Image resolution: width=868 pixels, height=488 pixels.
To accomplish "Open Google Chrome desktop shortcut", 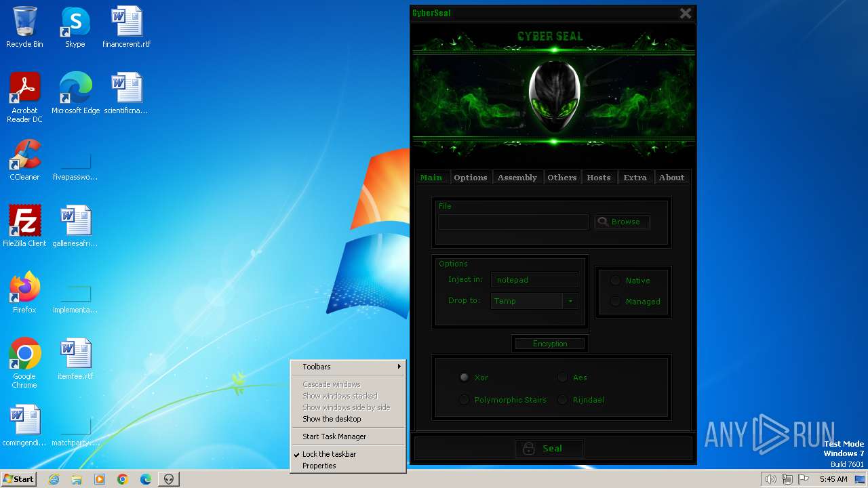I will click(24, 363).
